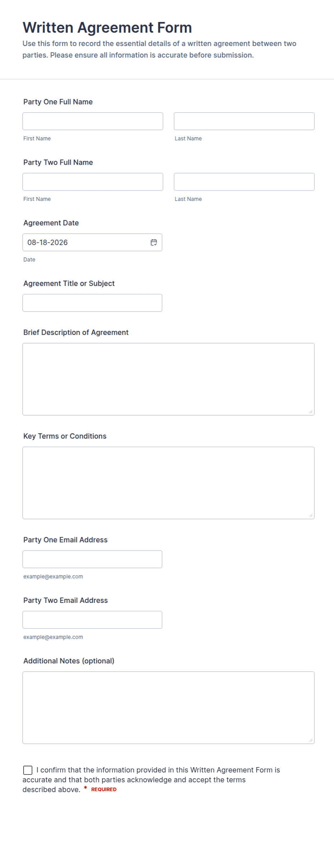This screenshot has height=868, width=334.
Task: Focus the Party Two Email Address field
Action: 92,620
